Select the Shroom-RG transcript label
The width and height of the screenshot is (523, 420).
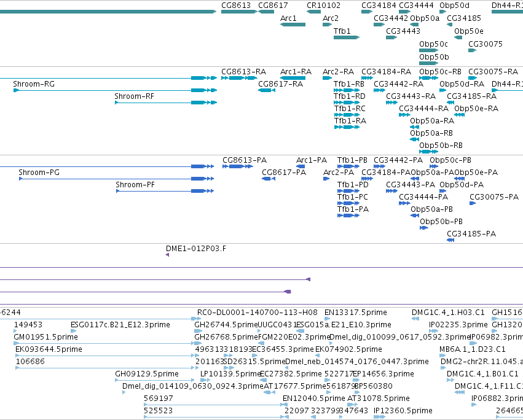coord(34,84)
